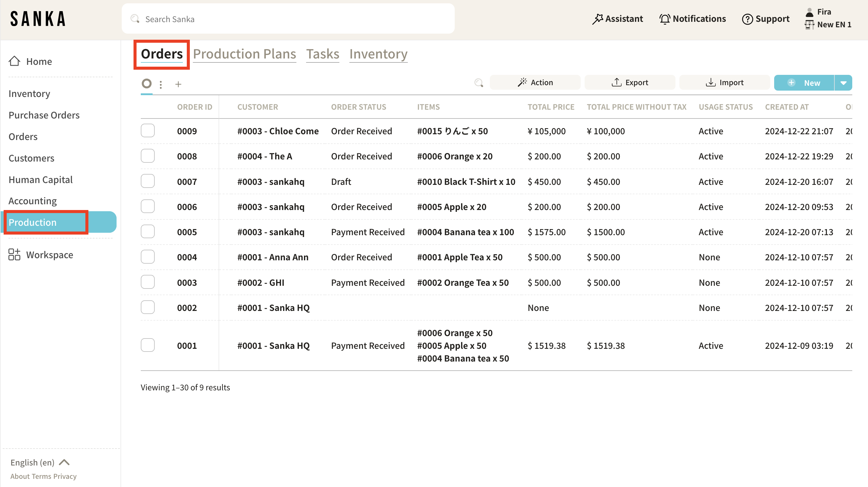
Task: Switch to the Production Plans tab
Action: (244, 54)
